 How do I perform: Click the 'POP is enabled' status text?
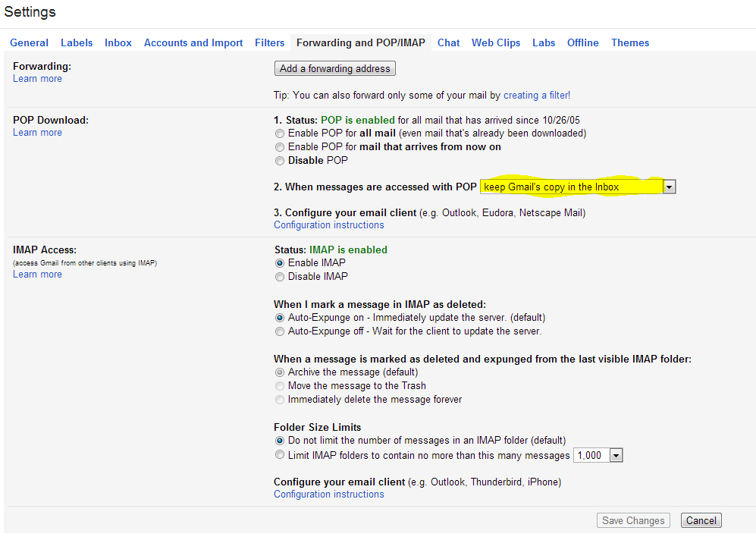coord(358,120)
